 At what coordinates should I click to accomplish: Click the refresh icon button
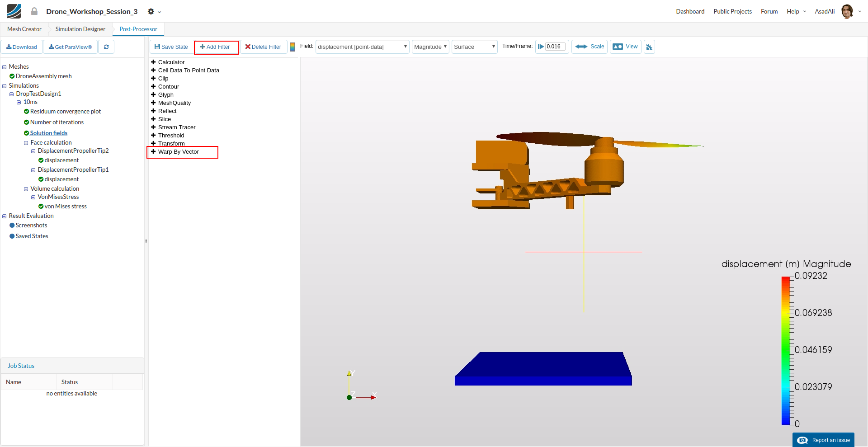click(x=106, y=47)
